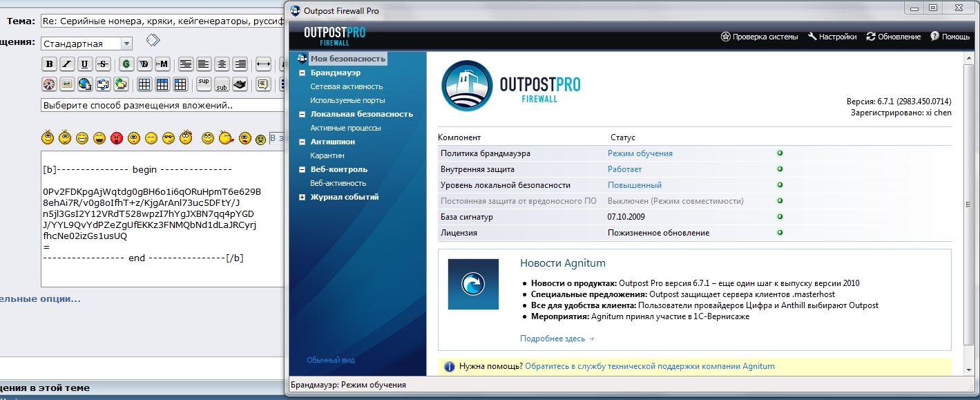Open Веб-активность in the sidebar

[x=338, y=183]
